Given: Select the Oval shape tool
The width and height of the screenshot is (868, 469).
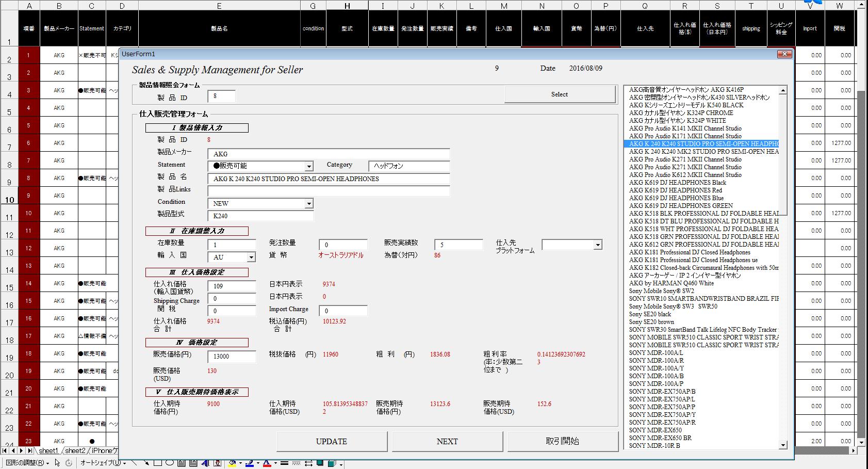Looking at the screenshot, I should coord(169,463).
